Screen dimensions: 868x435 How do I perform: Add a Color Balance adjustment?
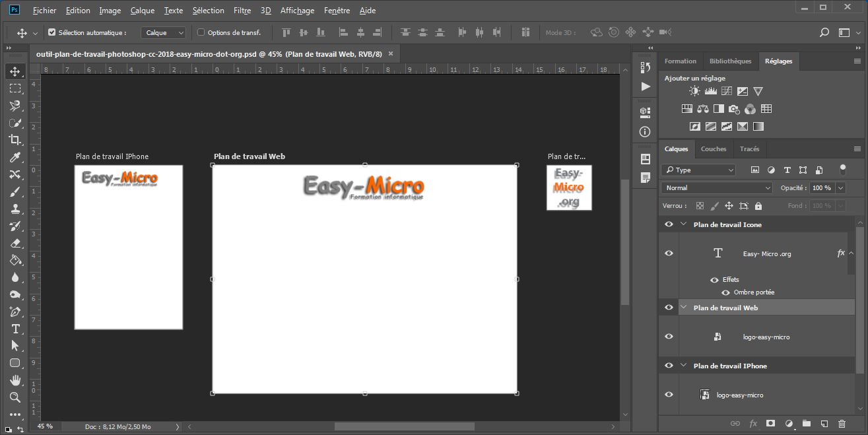click(x=702, y=109)
